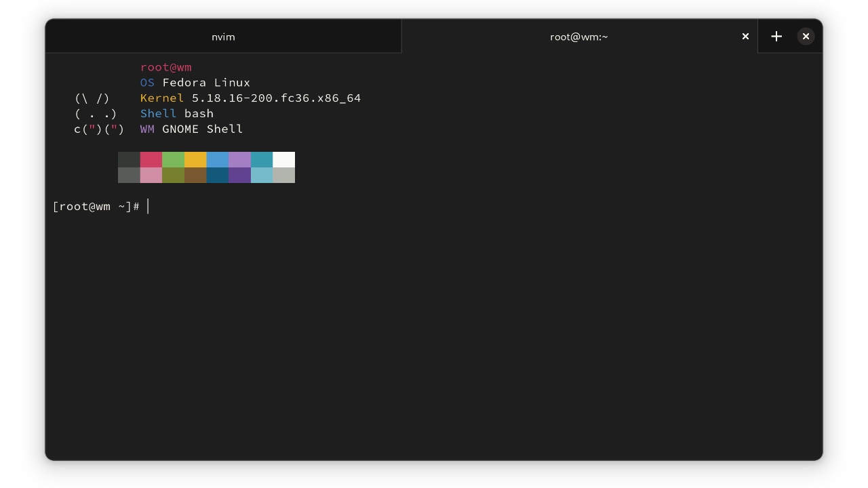Click the medium gray block in bottom row

pos(129,175)
